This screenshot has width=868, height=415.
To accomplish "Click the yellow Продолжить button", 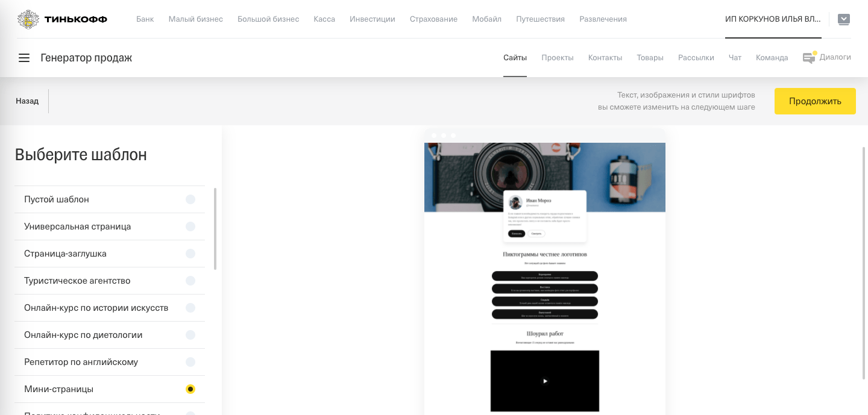I will (x=815, y=101).
